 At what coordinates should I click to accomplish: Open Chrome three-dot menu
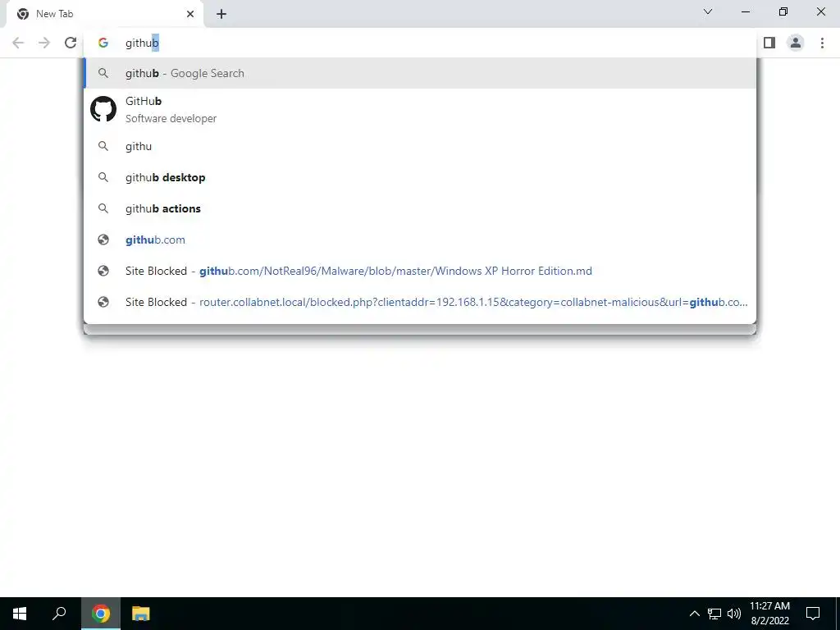pos(822,43)
